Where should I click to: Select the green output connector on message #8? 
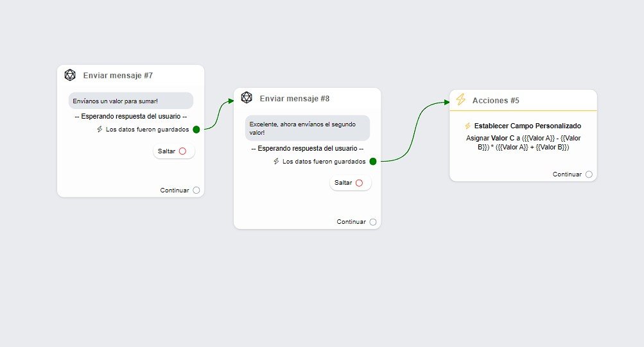click(x=373, y=161)
